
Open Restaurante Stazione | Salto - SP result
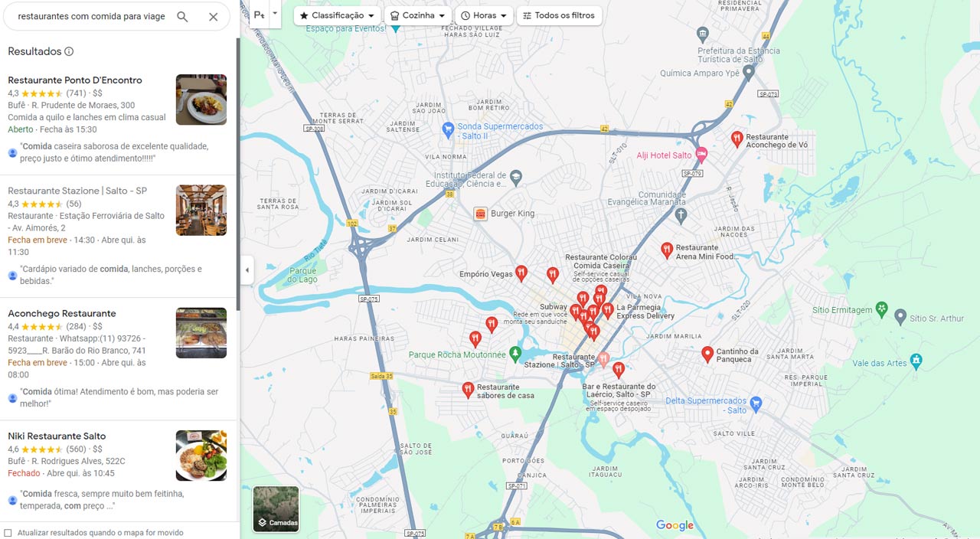coord(119,236)
